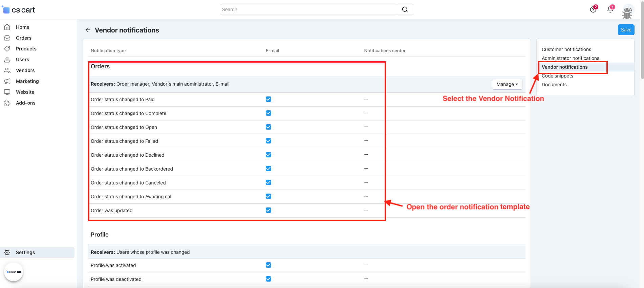This screenshot has height=288, width=644.
Task: Open the Order status changed to Awaiting call template
Action: click(131, 197)
